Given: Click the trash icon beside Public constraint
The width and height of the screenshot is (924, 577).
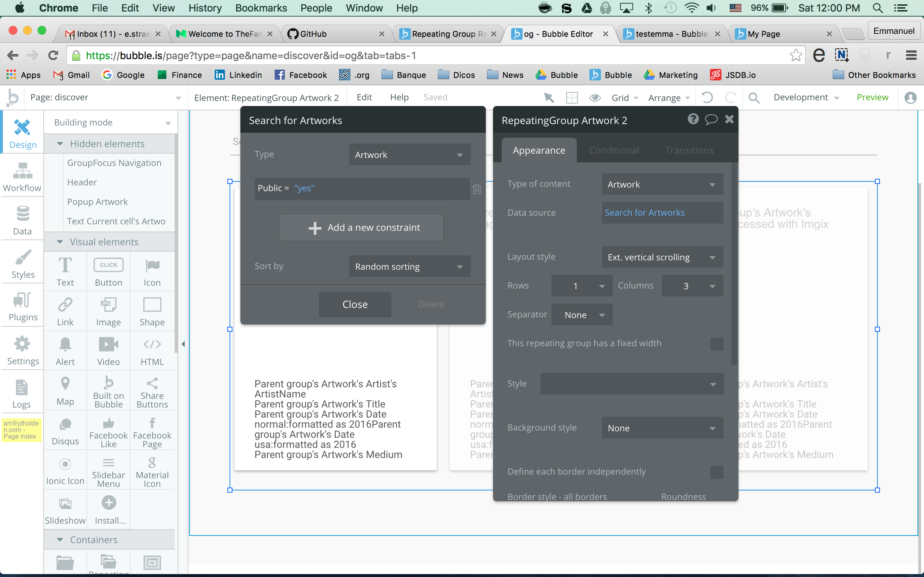Looking at the screenshot, I should (x=476, y=189).
